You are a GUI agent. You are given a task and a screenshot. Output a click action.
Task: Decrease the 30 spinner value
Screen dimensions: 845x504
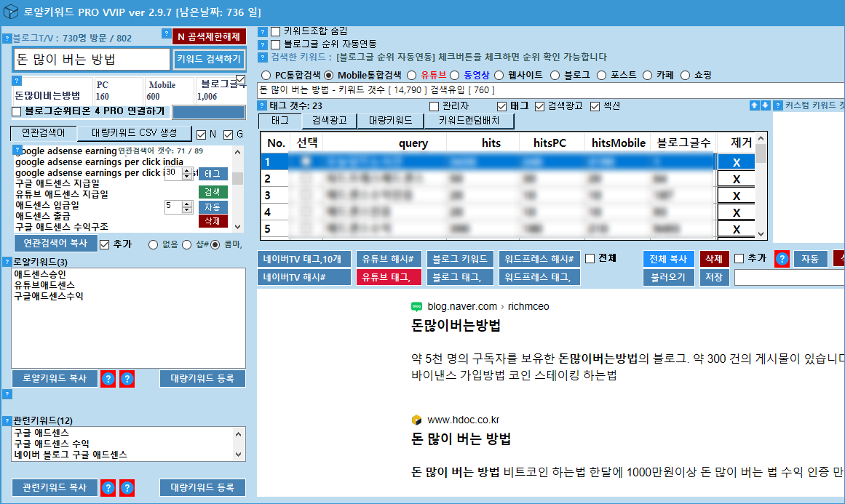tap(187, 176)
